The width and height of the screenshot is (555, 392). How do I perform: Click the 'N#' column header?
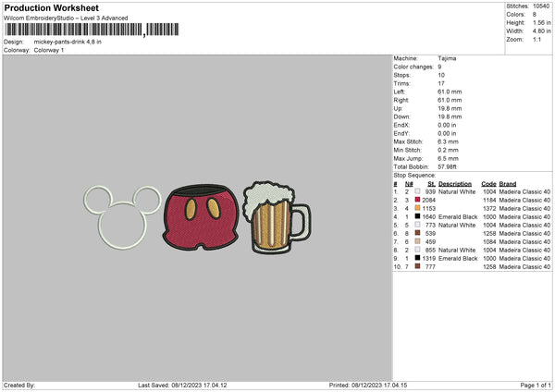tap(409, 184)
